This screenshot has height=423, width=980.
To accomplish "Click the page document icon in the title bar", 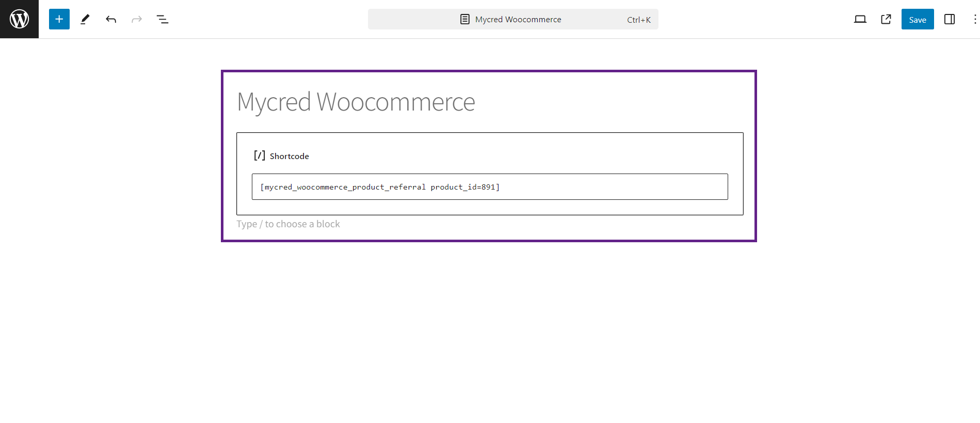I will click(x=464, y=19).
